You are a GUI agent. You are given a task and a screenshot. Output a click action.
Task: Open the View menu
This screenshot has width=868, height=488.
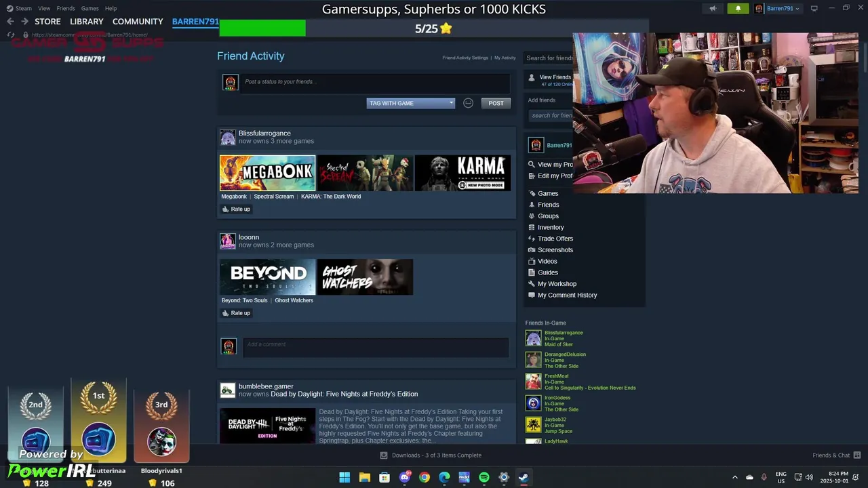(44, 8)
